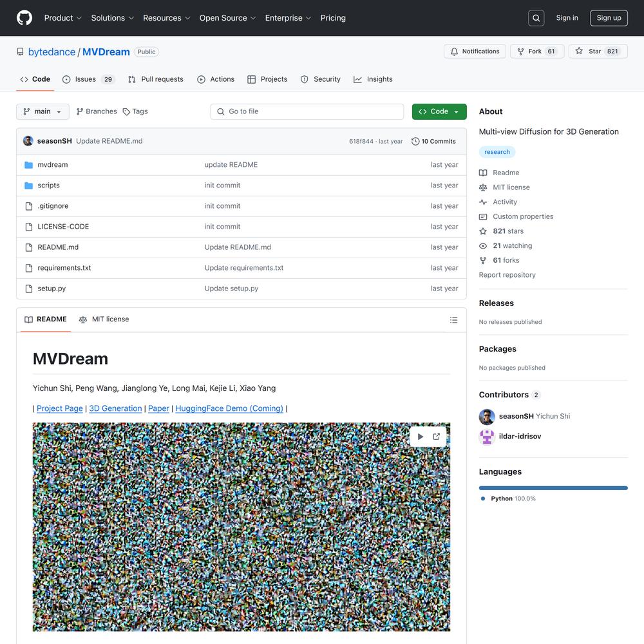Click the bell icon in Notifications button
Screen dimensions: 644x644
point(454,52)
